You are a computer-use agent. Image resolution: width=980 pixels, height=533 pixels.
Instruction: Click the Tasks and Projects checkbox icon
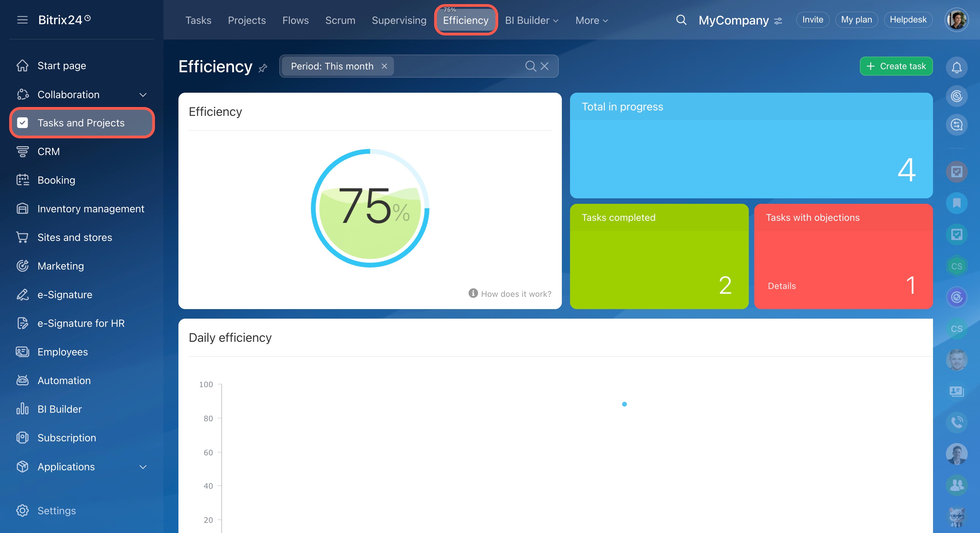pyautogui.click(x=22, y=123)
